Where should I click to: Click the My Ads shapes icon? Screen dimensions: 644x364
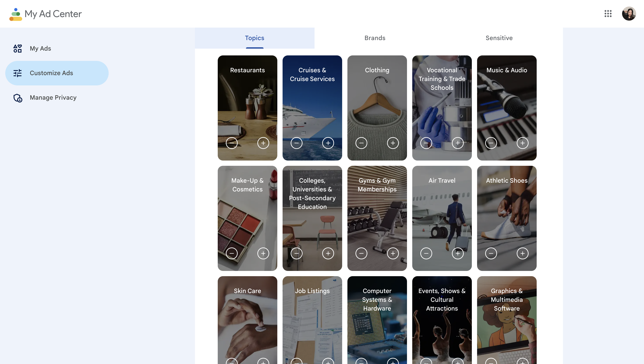coord(18,48)
